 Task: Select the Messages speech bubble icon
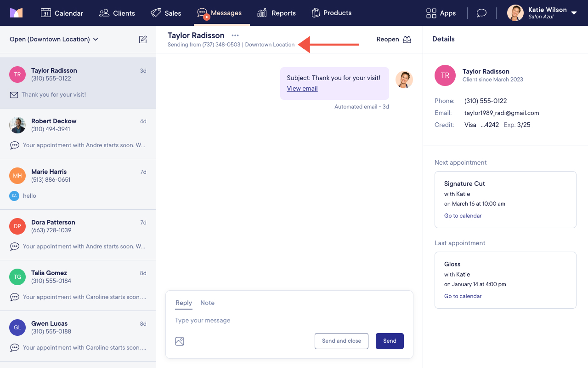(x=202, y=13)
